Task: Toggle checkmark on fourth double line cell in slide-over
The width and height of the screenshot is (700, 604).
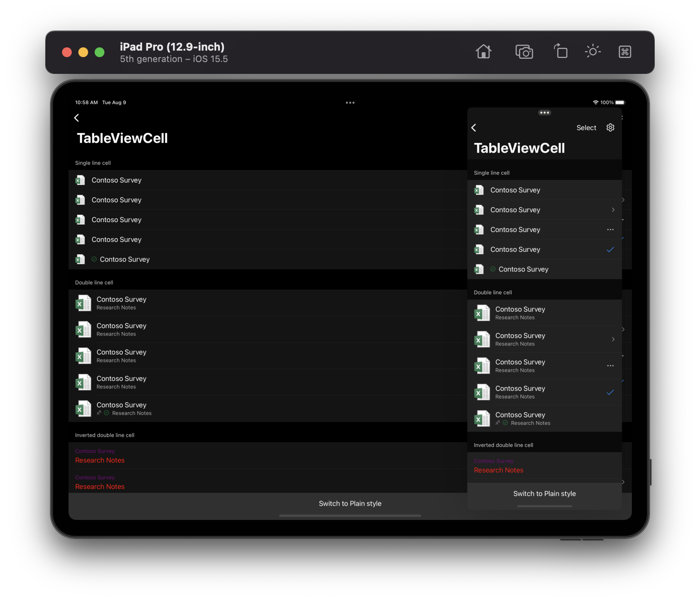Action: (x=610, y=392)
